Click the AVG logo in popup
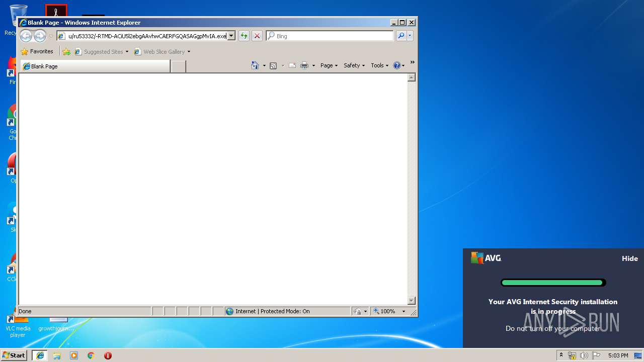The width and height of the screenshot is (644, 362). 486,258
